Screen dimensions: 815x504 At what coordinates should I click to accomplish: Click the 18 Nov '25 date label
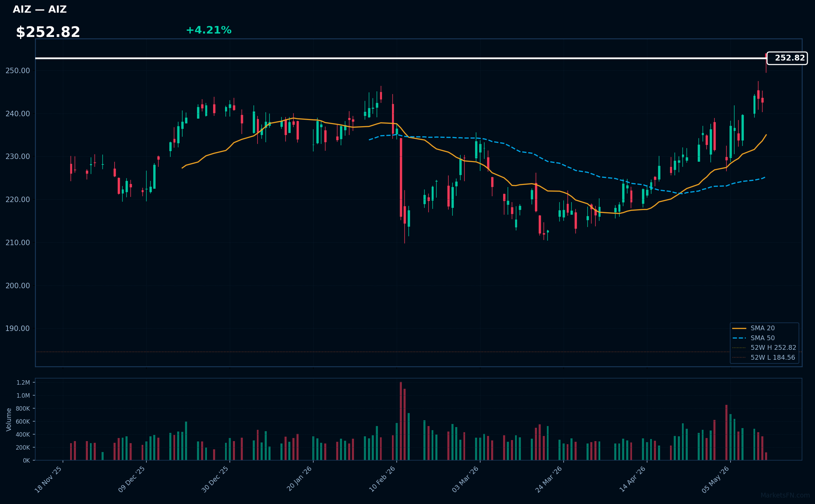click(x=49, y=479)
